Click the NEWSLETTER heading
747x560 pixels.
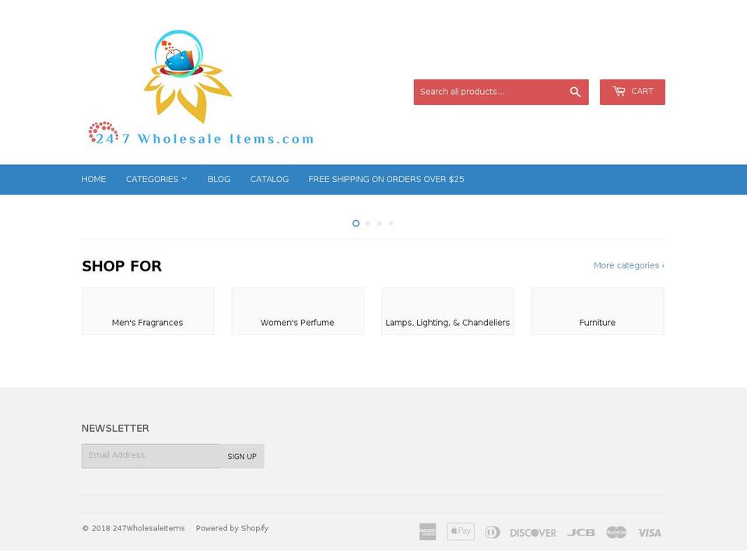click(115, 428)
